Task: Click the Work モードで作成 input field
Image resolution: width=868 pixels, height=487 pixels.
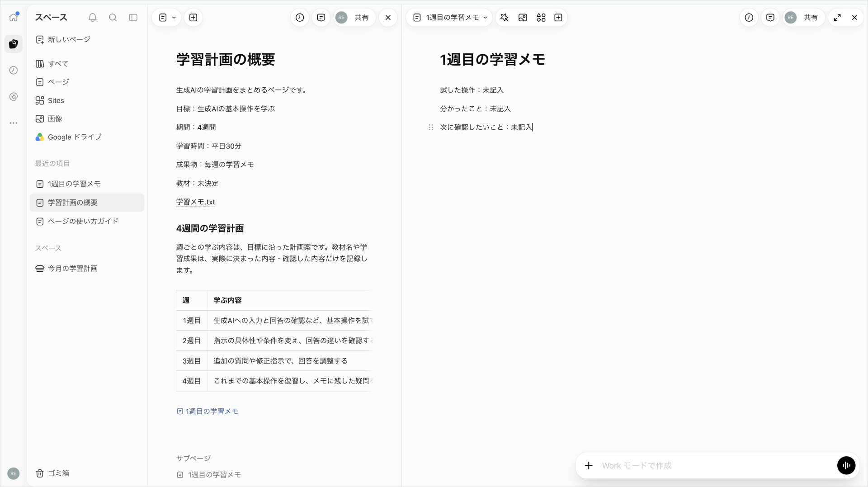Action: coord(717,466)
